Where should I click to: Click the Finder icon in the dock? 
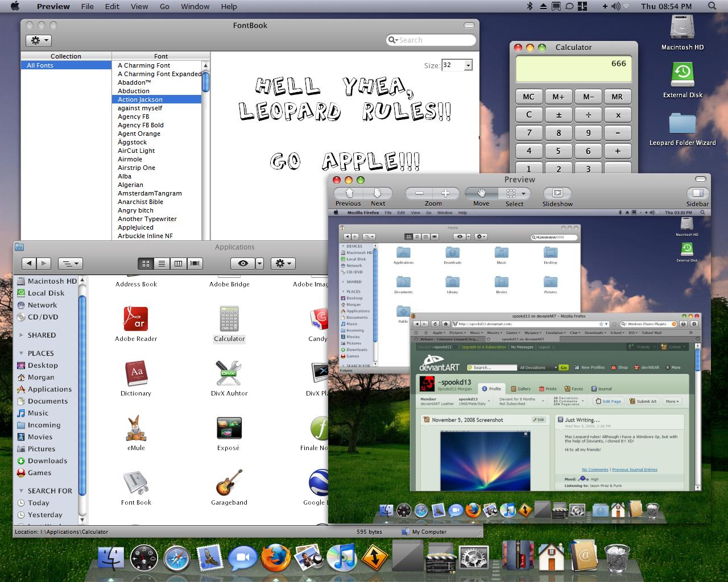pyautogui.click(x=111, y=557)
